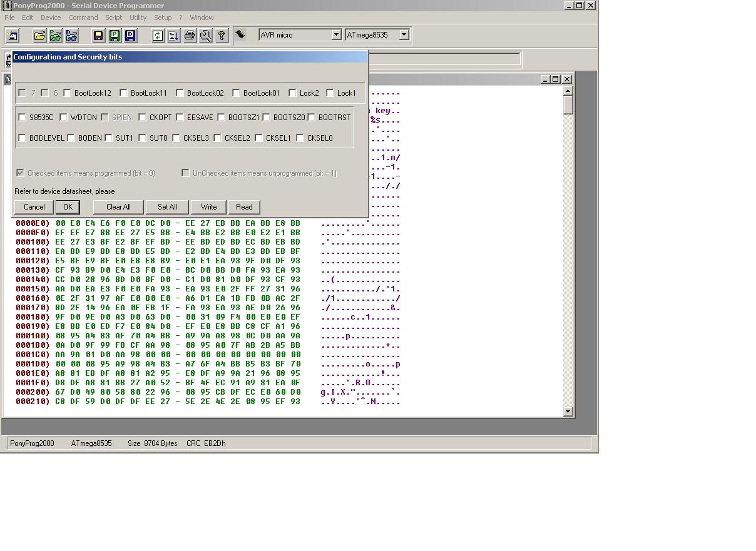Open the File menu
This screenshot has height=551, width=756.
click(9, 18)
